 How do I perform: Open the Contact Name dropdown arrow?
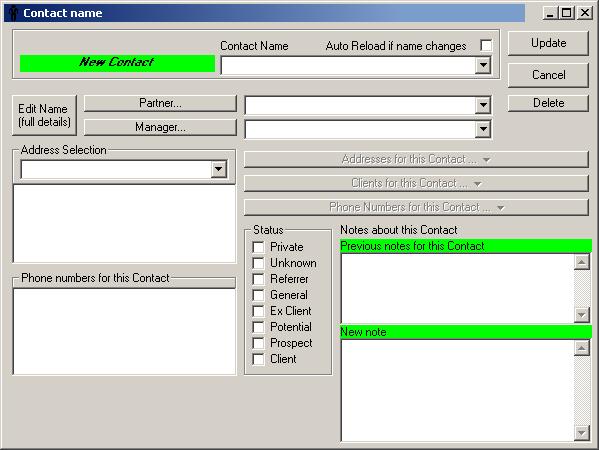tap(483, 65)
